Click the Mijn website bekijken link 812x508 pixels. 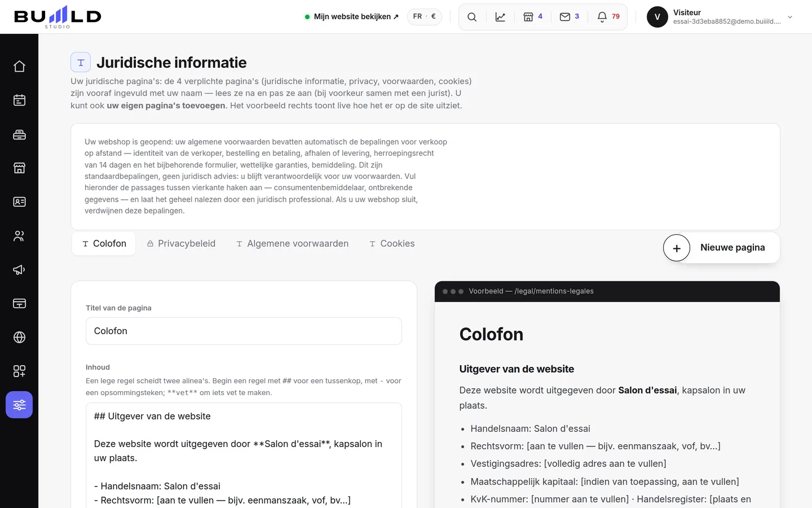[351, 17]
